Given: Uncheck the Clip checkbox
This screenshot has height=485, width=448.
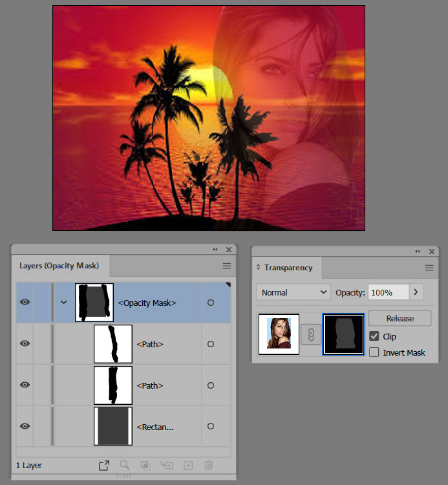Looking at the screenshot, I should pos(374,336).
